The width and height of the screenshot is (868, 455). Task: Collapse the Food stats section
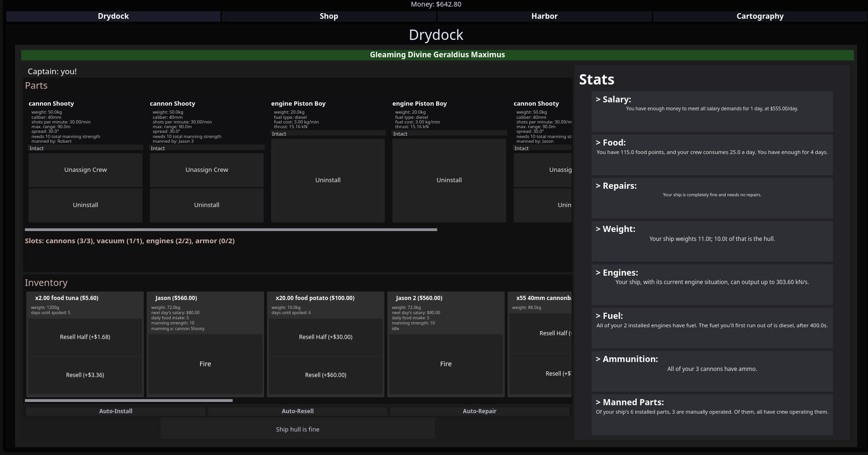tap(610, 143)
